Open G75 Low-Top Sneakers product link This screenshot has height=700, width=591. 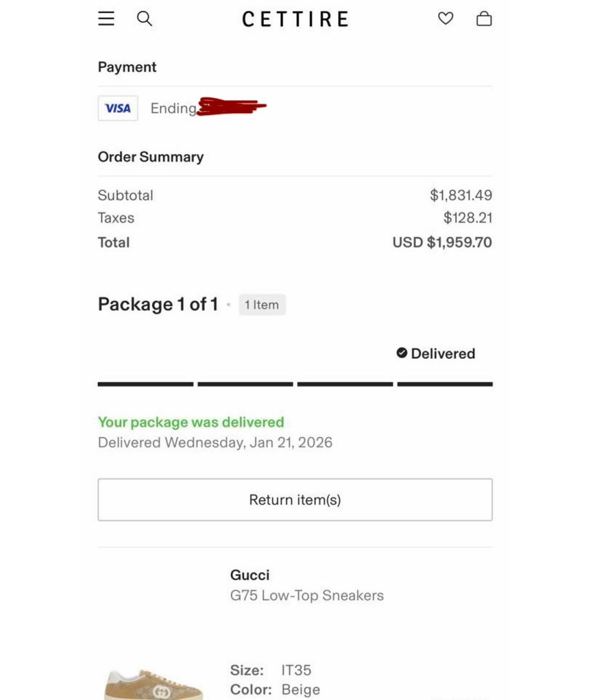(306, 596)
